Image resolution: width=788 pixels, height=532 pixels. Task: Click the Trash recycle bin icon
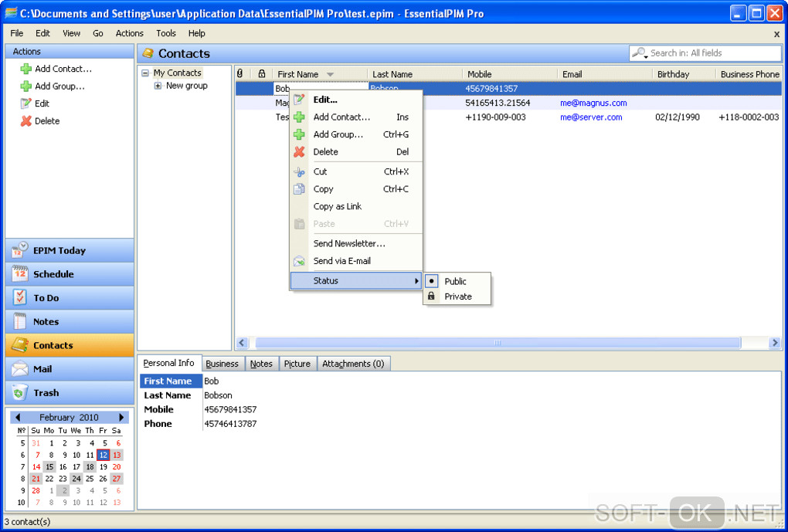point(19,393)
